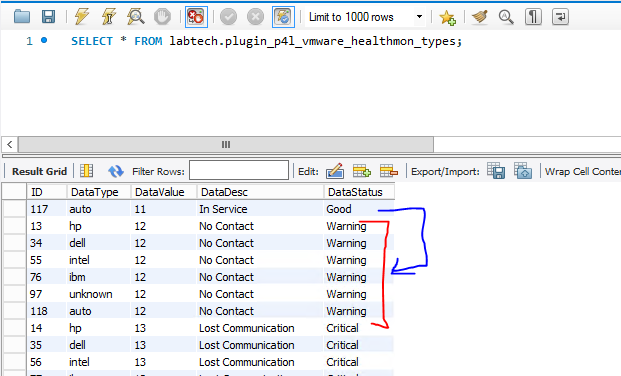
Task: Toggle form editor grid icon
Action: [86, 171]
